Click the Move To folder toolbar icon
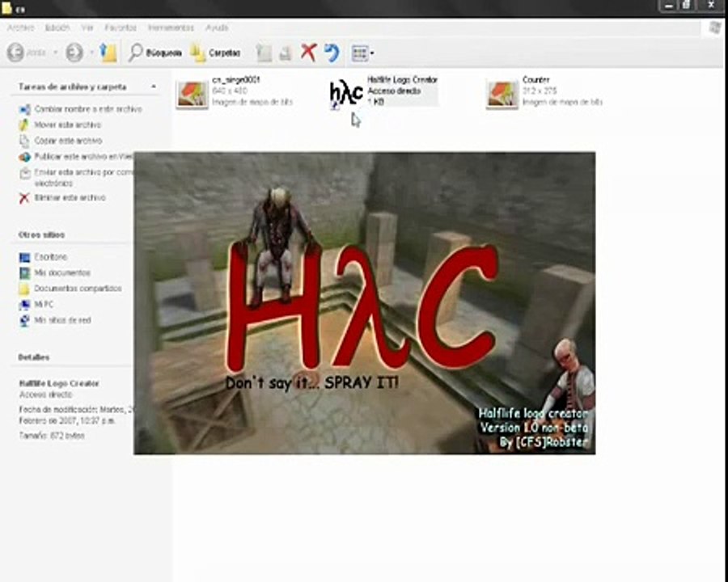Image resolution: width=728 pixels, height=582 pixels. [x=264, y=53]
